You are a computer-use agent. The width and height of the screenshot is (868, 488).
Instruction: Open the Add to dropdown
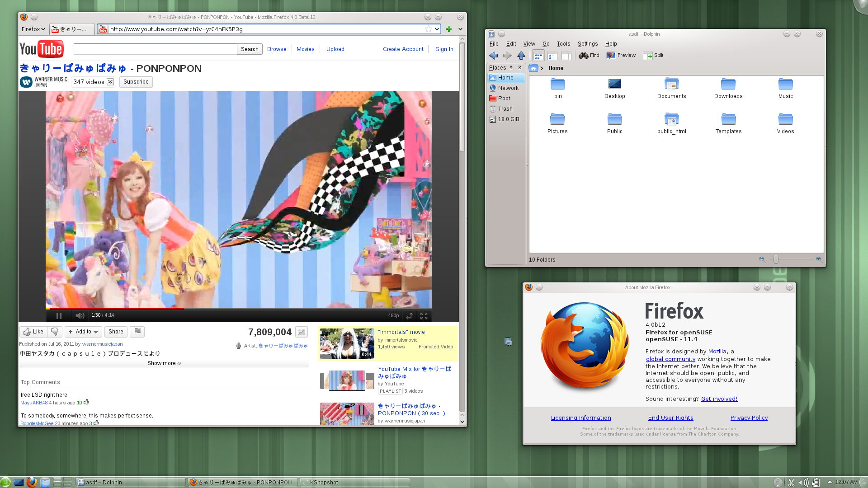(x=83, y=332)
